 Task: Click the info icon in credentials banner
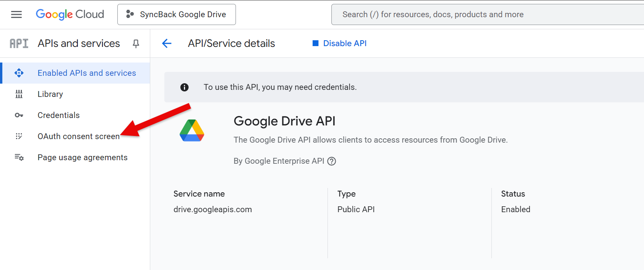(x=184, y=87)
